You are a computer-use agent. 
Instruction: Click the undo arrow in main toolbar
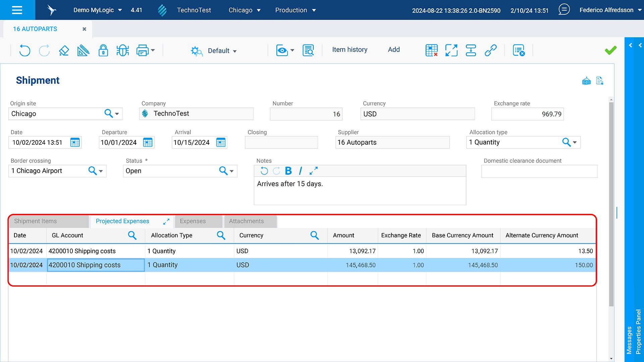tap(24, 51)
